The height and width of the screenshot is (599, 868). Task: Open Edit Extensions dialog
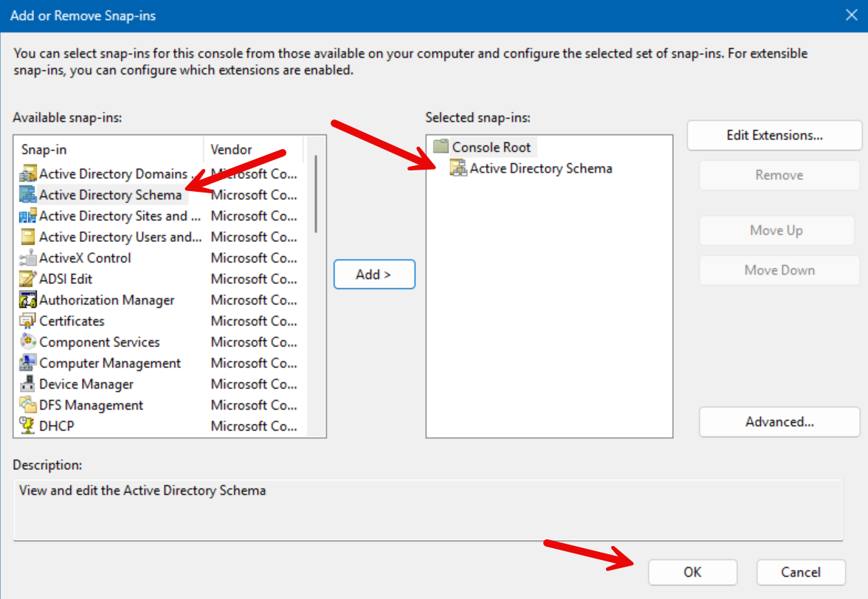[x=774, y=136]
